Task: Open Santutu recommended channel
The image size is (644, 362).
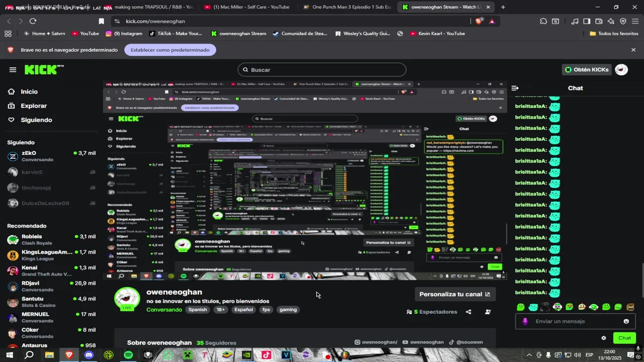Action: [x=51, y=302]
